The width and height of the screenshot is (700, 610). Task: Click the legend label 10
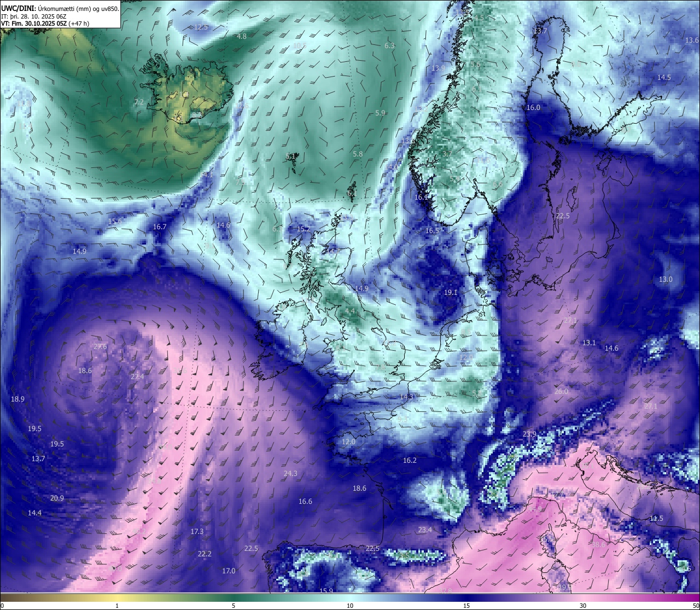(350, 606)
